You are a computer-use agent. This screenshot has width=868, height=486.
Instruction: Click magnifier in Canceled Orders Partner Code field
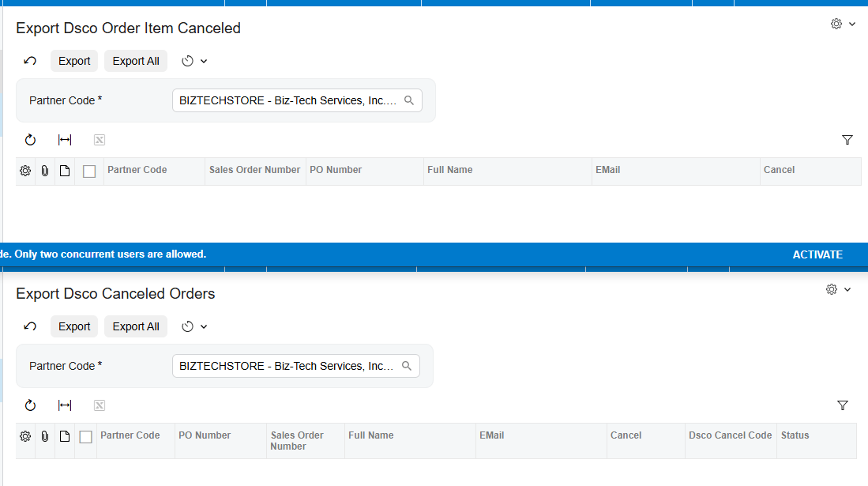pos(406,366)
